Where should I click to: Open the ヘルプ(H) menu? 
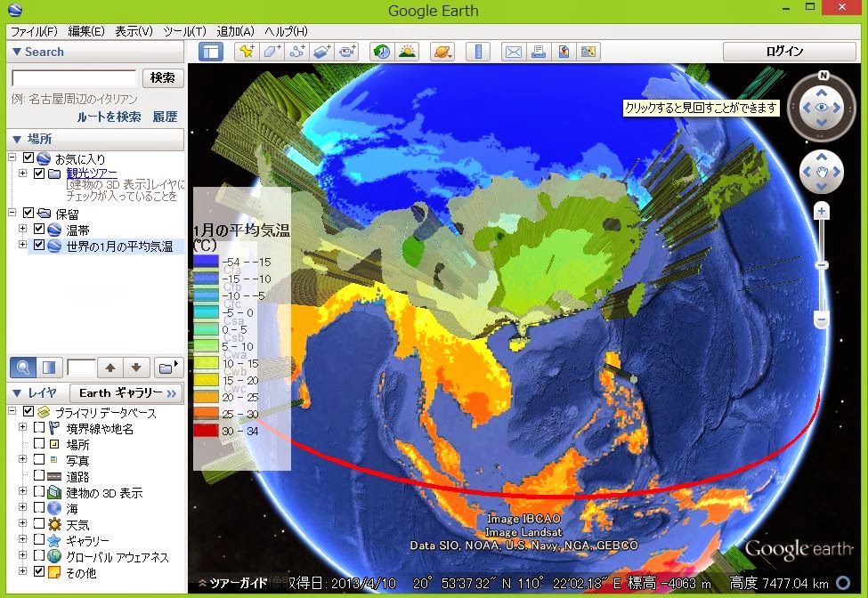[x=286, y=31]
